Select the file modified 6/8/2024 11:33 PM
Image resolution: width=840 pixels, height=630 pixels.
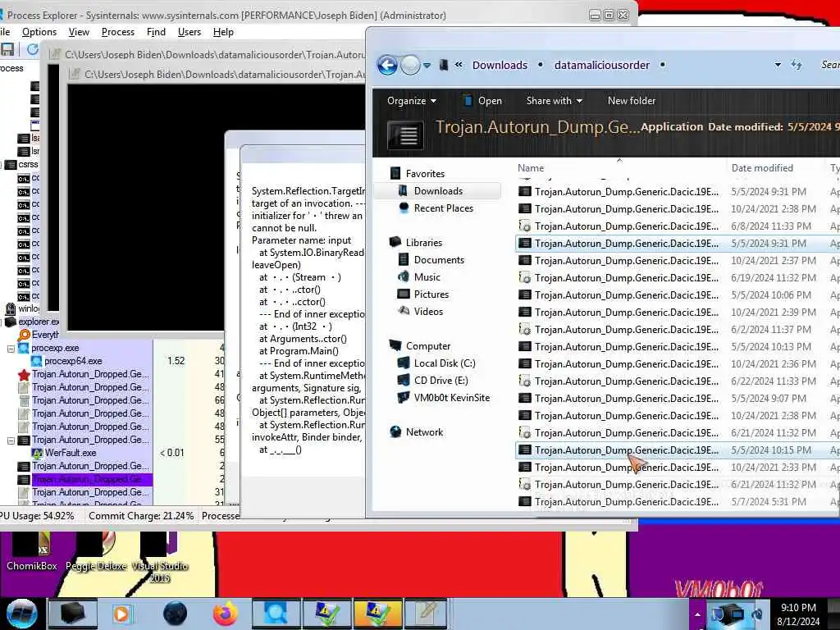point(677,226)
